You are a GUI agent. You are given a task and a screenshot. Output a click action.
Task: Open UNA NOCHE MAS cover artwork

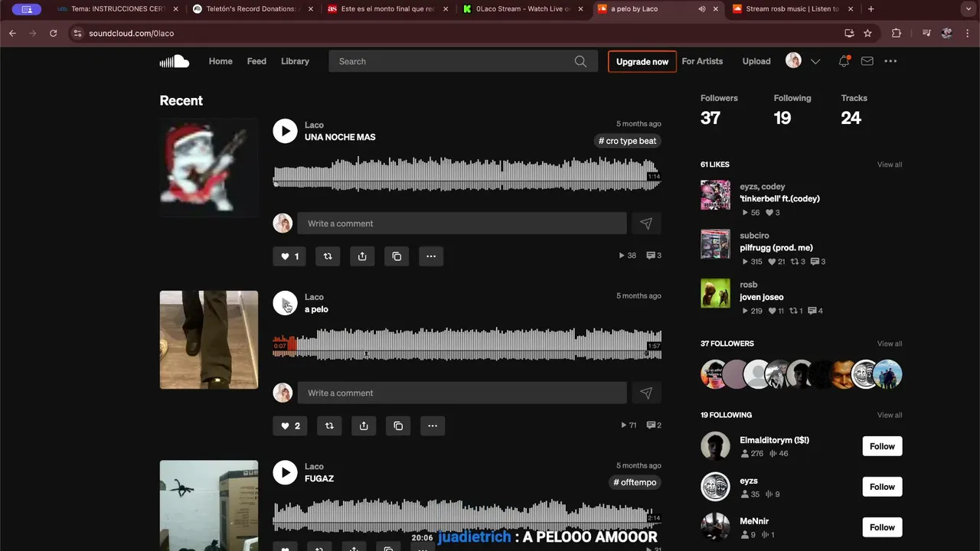pos(208,168)
